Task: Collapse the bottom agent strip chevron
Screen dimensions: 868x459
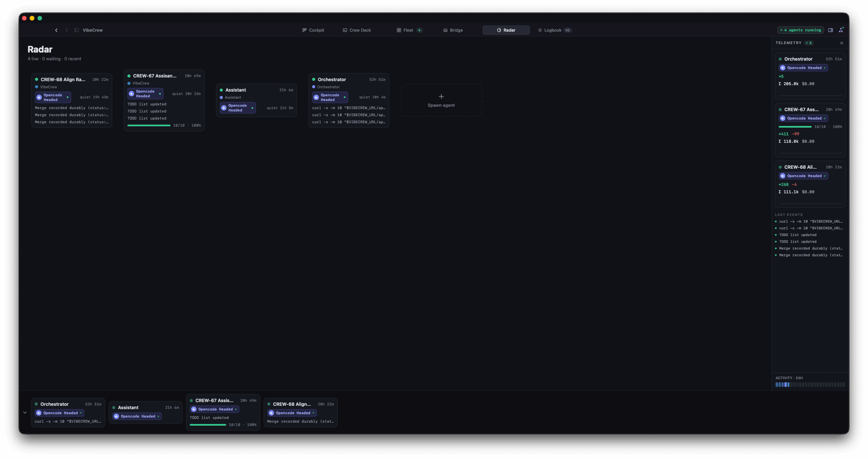Action: pos(25,413)
